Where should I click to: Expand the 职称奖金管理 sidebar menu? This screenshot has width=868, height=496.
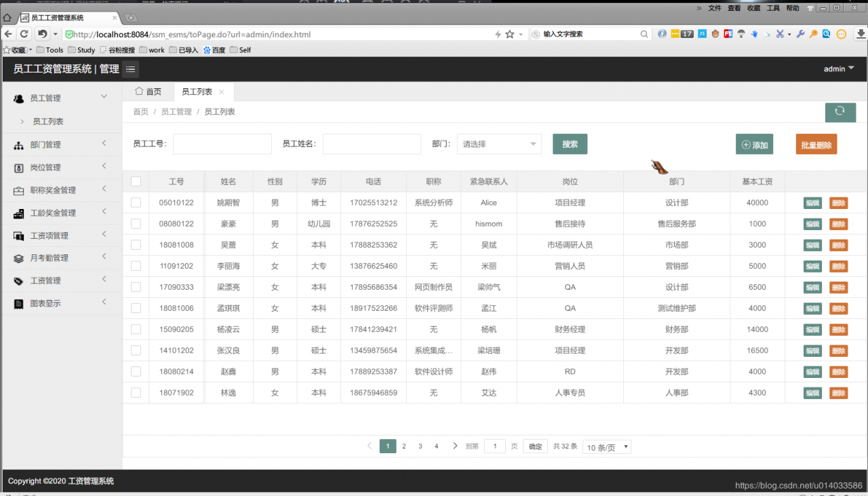click(104, 189)
